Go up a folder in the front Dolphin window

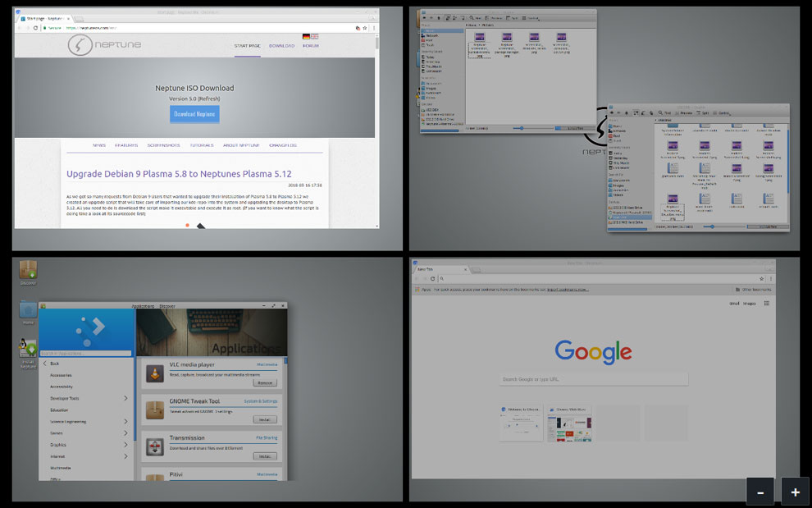[626, 112]
